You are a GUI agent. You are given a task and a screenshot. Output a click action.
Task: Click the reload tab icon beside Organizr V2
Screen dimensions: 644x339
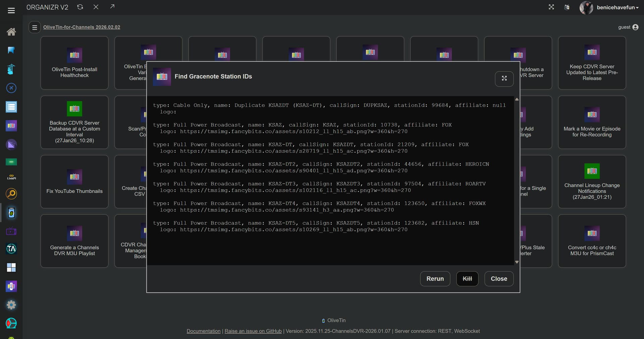click(x=80, y=7)
